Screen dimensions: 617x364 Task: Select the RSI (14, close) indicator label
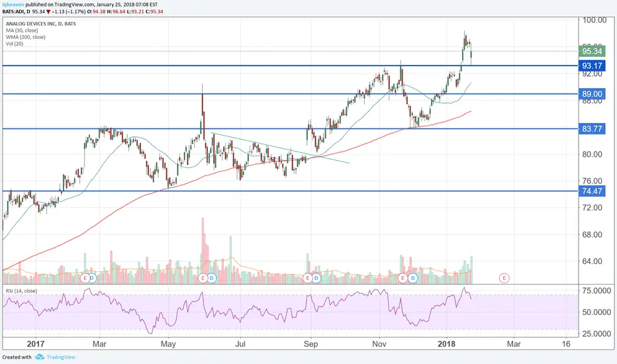pyautogui.click(x=21, y=291)
